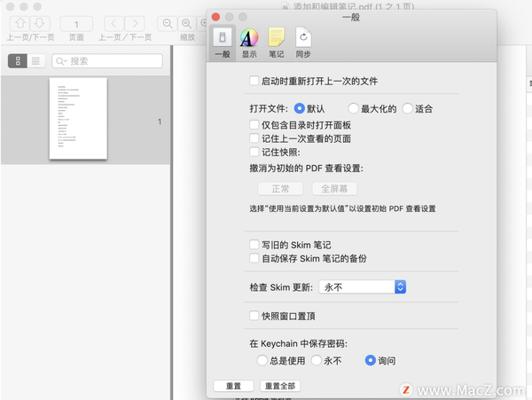Open the 显示 preferences pane
Viewport: 532px width, 400px height.
pyautogui.click(x=250, y=43)
